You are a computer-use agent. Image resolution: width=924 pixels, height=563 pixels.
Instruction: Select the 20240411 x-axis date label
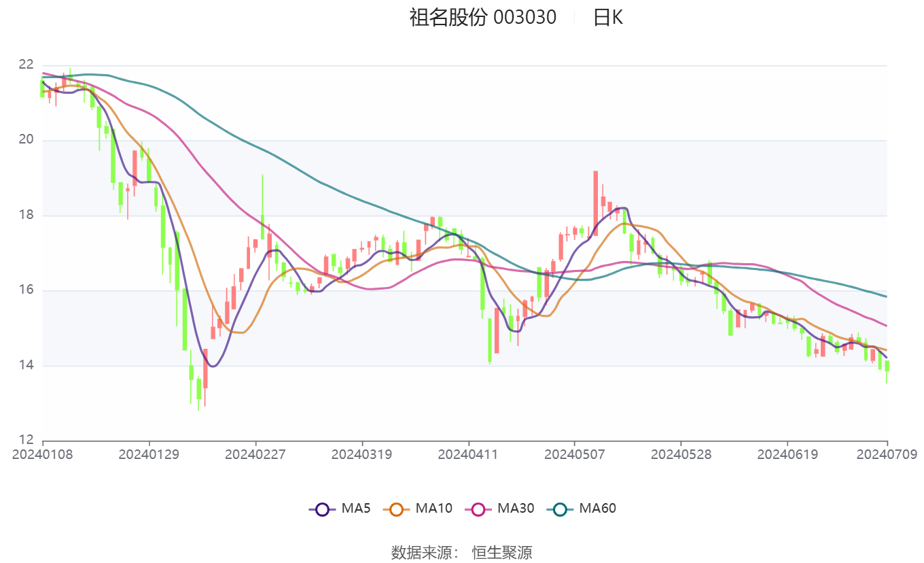tap(468, 454)
